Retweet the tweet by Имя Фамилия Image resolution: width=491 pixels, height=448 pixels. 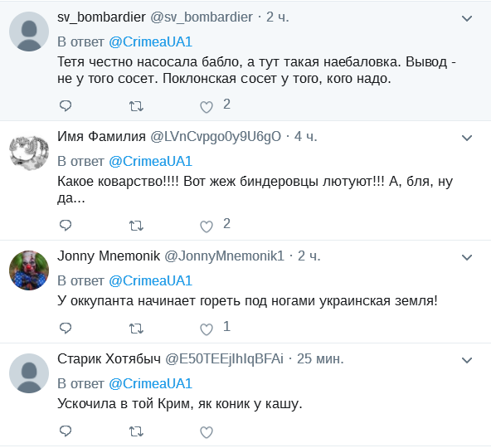136,226
